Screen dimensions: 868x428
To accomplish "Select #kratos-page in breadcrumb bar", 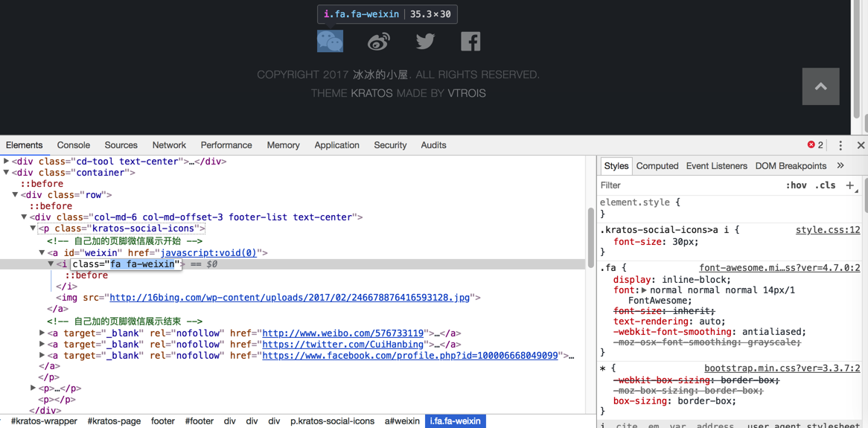I will pos(114,421).
